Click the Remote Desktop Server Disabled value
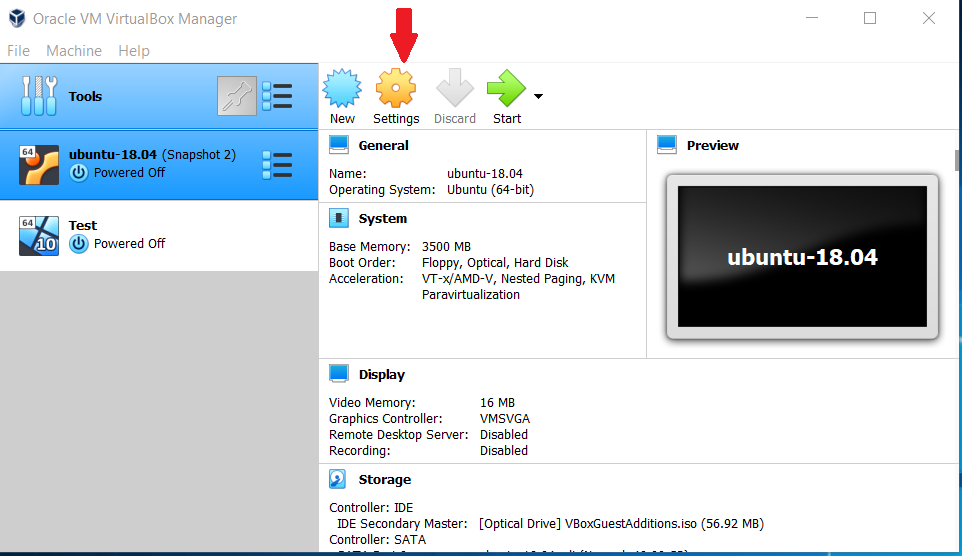This screenshot has height=556, width=962. coord(504,434)
